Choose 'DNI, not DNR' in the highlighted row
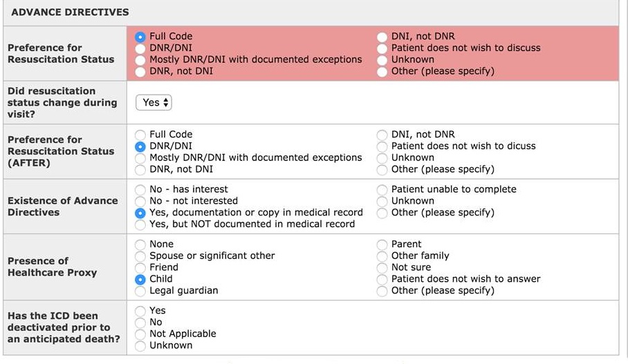Screen dimensions: 628x364 [382, 37]
